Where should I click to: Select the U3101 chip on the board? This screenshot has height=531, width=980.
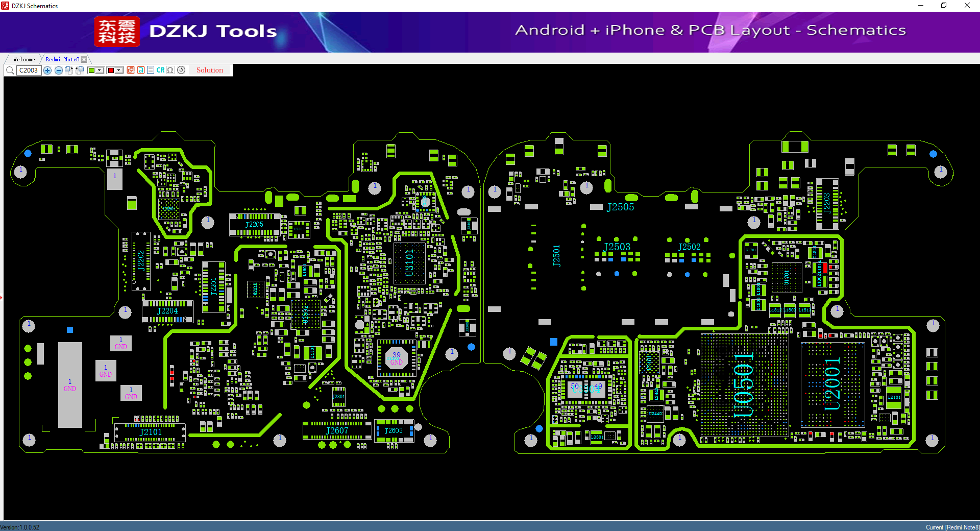coord(409,263)
